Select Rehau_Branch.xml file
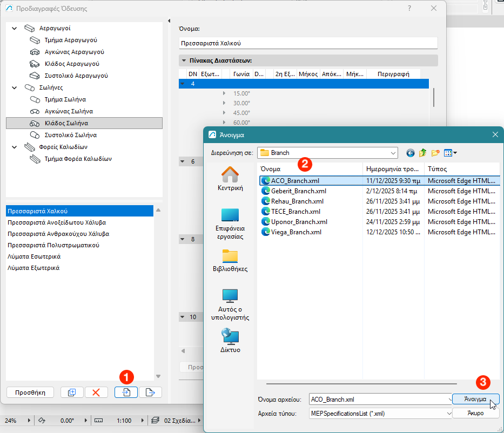The image size is (504, 433). 297,201
